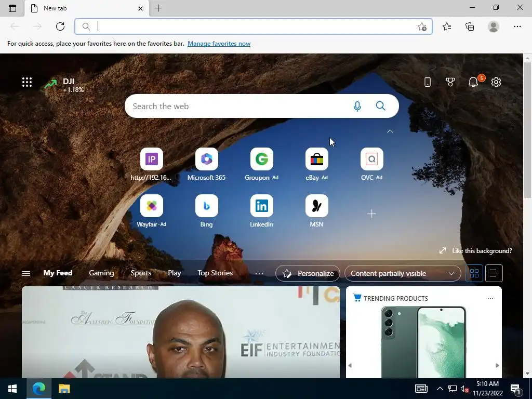Open the Rewards trophy icon
Screen dimensions: 532x399
[x=450, y=82]
